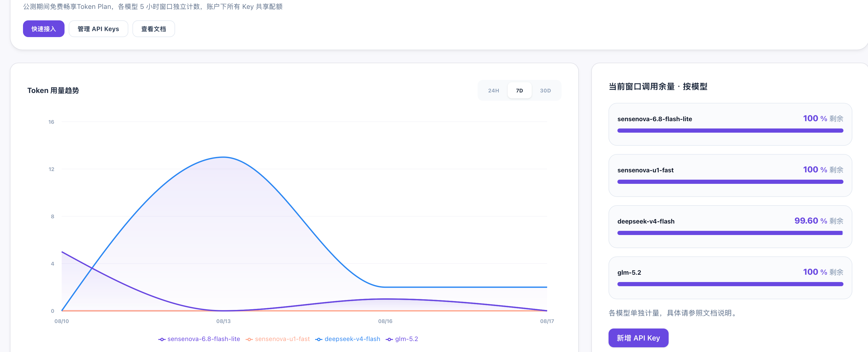
Task: Click the 快速接入 button
Action: (43, 29)
